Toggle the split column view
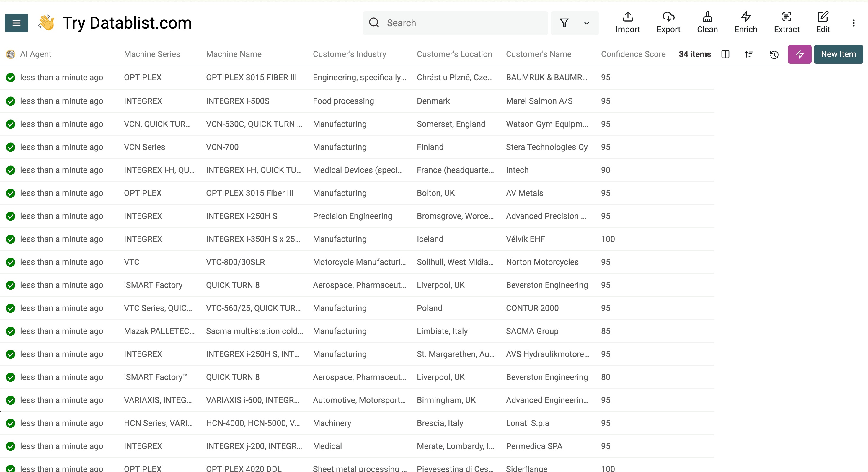The width and height of the screenshot is (868, 472). [725, 54]
